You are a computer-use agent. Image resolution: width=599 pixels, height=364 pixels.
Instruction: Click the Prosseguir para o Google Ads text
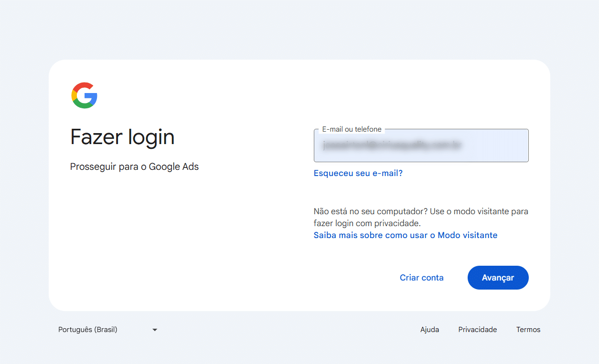[134, 167]
